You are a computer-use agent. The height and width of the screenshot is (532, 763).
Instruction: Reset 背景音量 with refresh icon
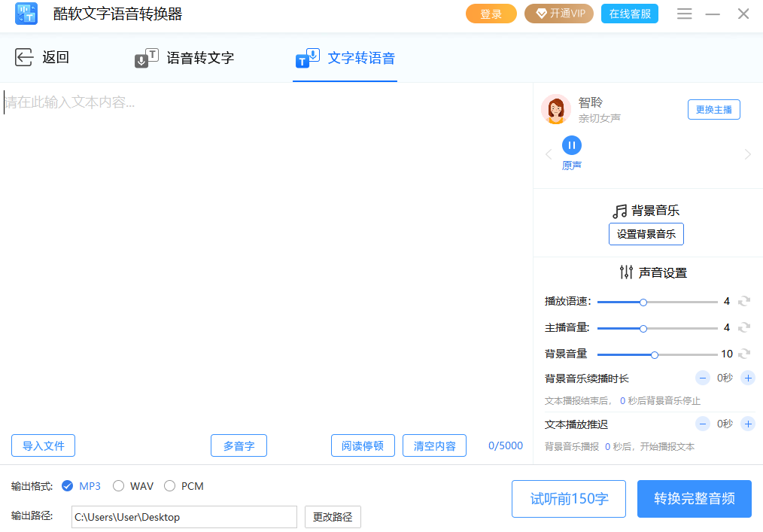[744, 354]
